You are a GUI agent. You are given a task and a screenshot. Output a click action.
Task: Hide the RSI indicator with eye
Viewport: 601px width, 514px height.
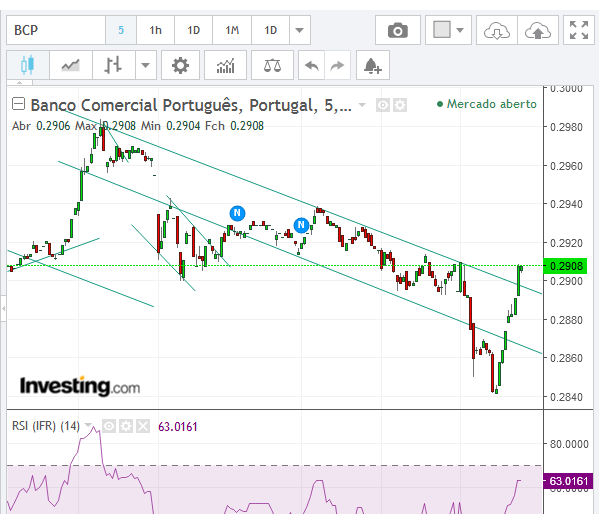pyautogui.click(x=109, y=426)
